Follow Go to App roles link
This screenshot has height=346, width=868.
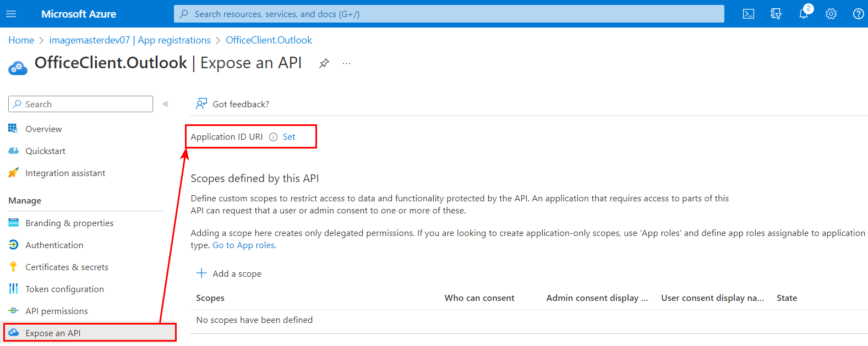244,245
